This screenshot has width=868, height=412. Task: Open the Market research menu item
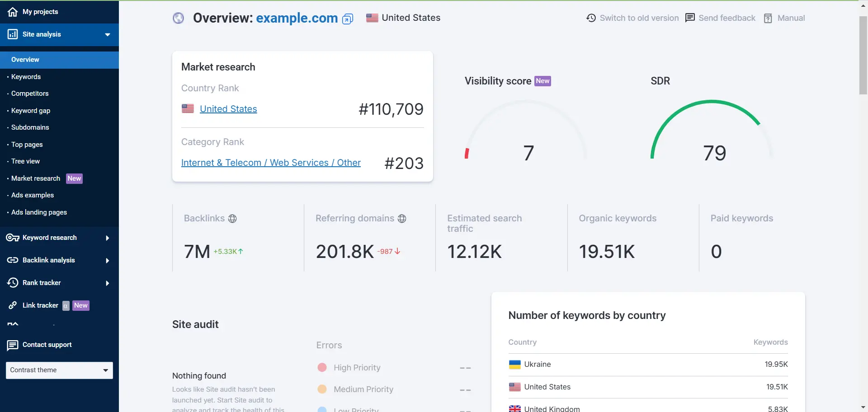pyautogui.click(x=35, y=178)
